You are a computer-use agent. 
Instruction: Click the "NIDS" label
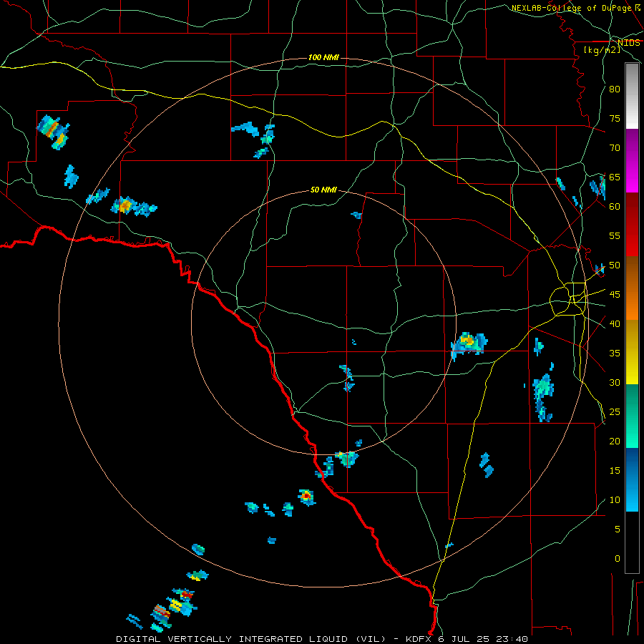(x=628, y=43)
